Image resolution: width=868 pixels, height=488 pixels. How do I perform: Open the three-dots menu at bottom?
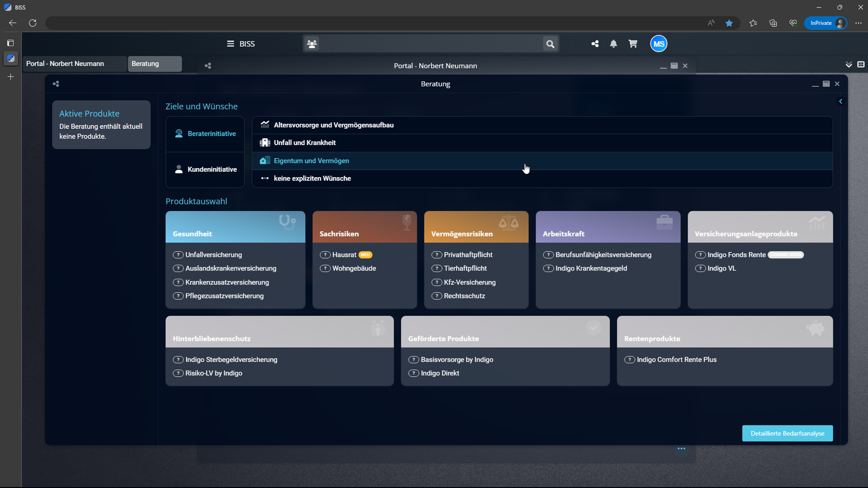[681, 449]
